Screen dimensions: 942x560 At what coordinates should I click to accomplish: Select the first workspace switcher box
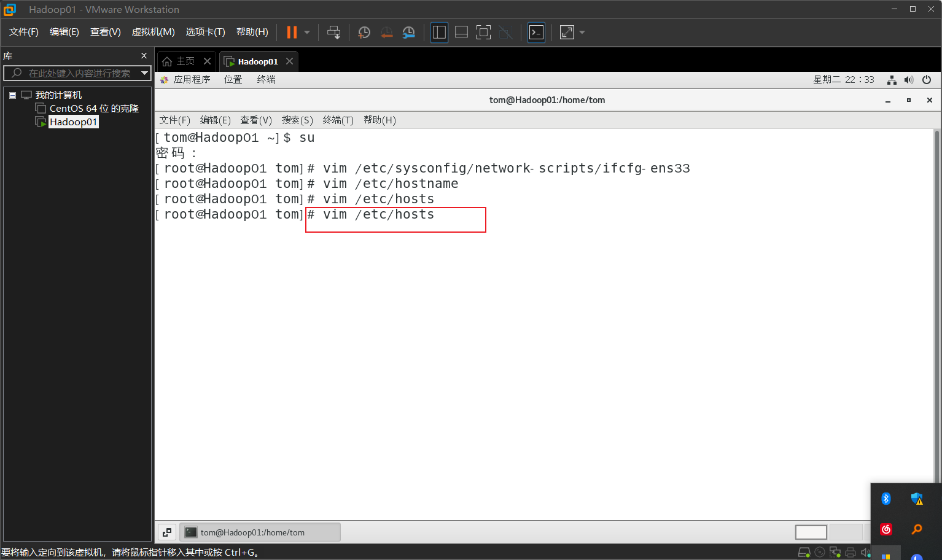tap(811, 532)
